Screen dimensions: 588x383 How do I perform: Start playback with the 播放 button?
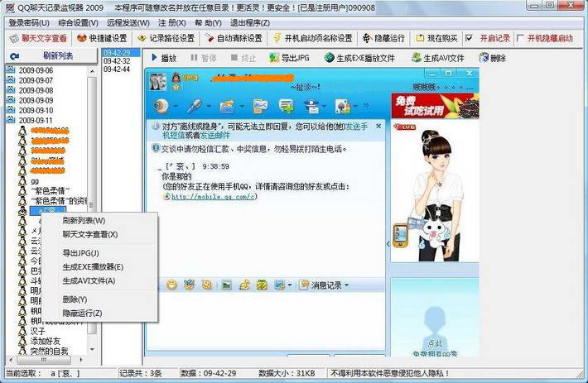pos(164,58)
